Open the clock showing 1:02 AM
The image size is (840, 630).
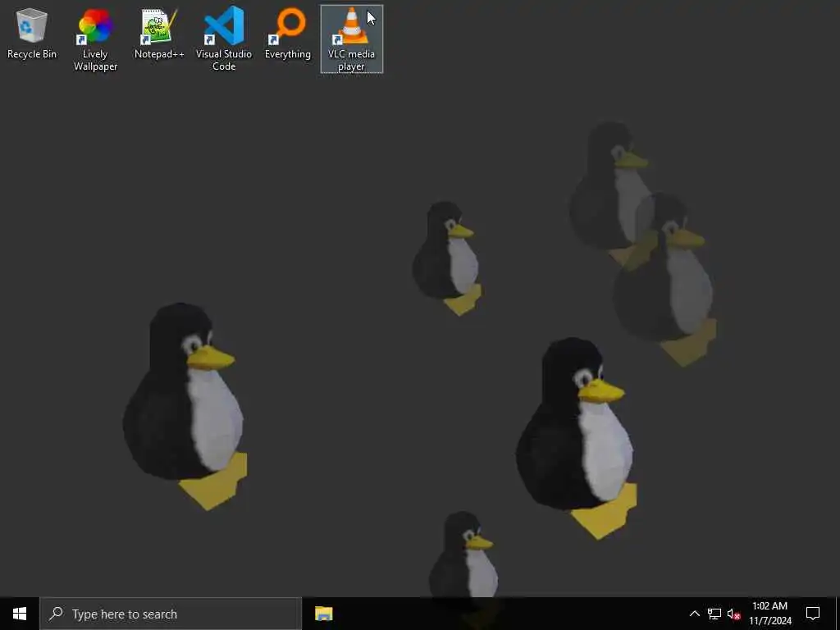769,614
